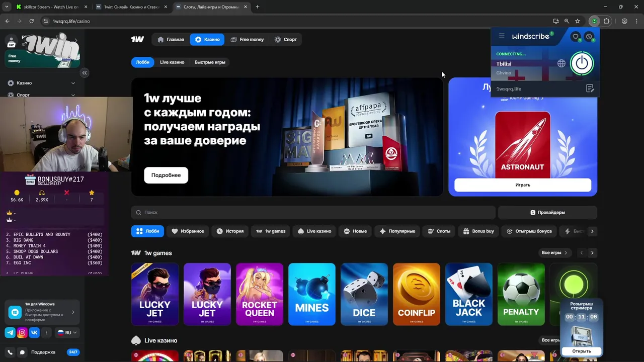Open Free money in top navigation
This screenshot has width=644, height=362.
click(x=247, y=39)
